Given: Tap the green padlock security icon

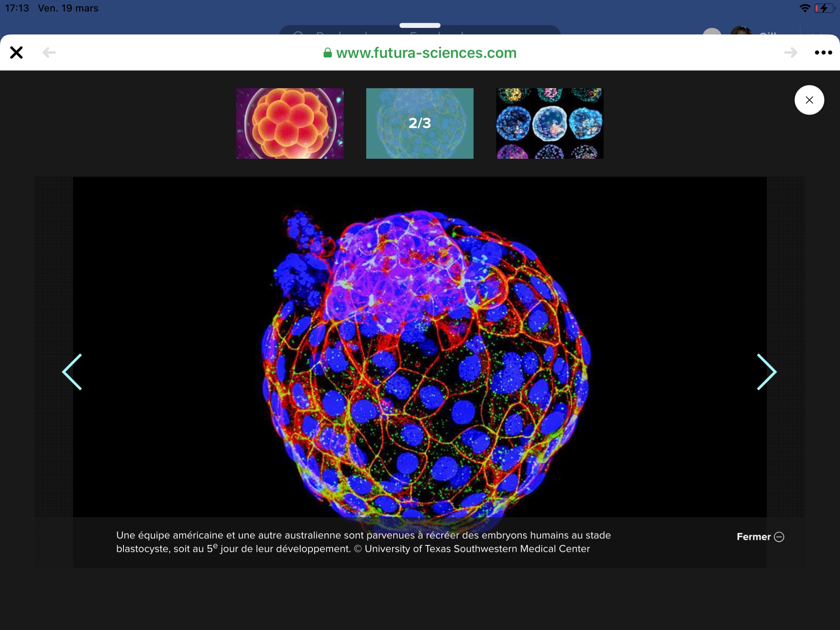Looking at the screenshot, I should click(327, 53).
